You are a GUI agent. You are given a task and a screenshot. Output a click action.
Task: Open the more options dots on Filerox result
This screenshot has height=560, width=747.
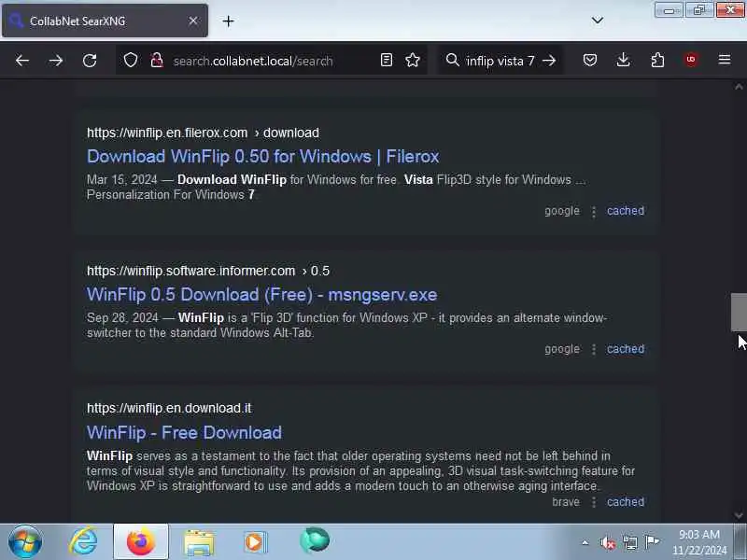click(x=594, y=212)
